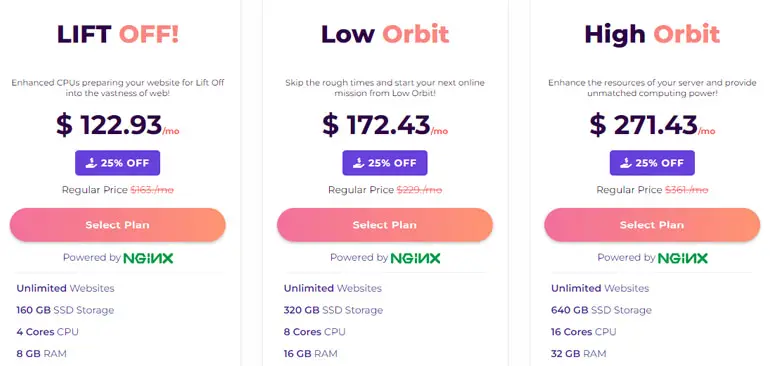Click the 8 Cores CPU feature line
The width and height of the screenshot is (770, 366).
coord(314,332)
